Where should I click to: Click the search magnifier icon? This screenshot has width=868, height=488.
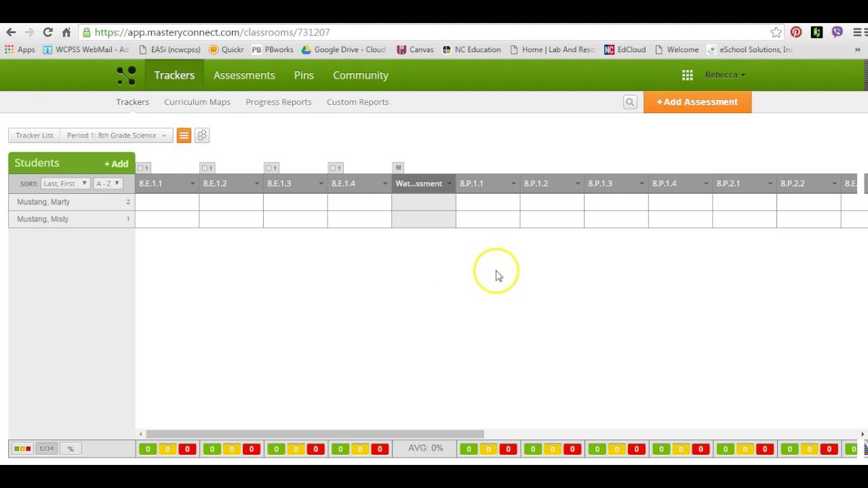tap(630, 102)
